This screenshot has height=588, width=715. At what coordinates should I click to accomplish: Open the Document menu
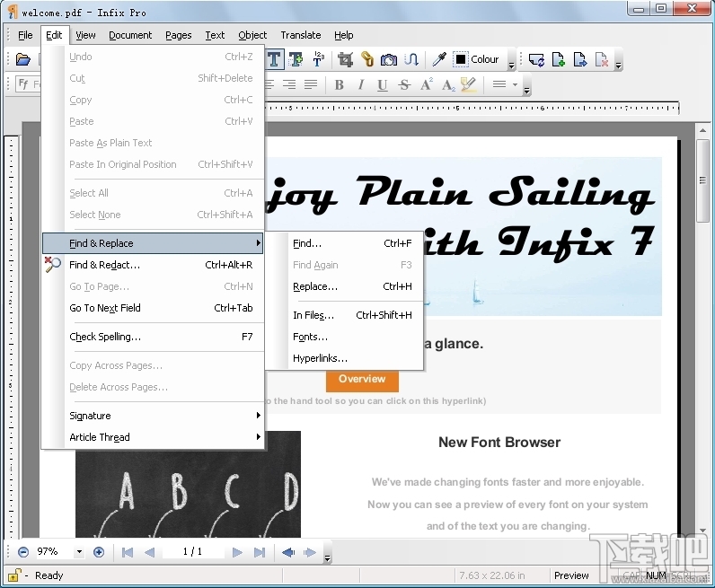tap(130, 35)
